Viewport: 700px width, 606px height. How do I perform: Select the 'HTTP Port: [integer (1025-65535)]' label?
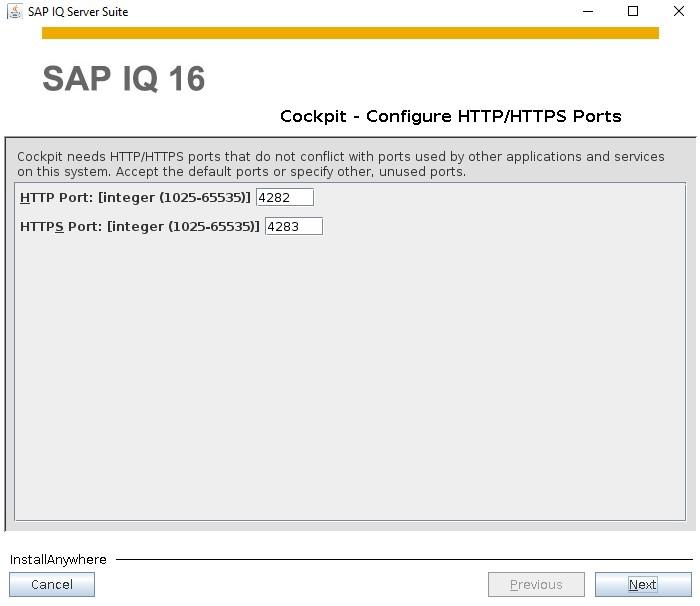tap(136, 197)
